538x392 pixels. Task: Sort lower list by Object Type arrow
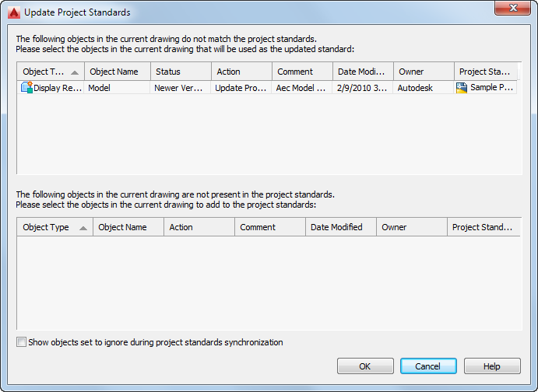pos(83,228)
